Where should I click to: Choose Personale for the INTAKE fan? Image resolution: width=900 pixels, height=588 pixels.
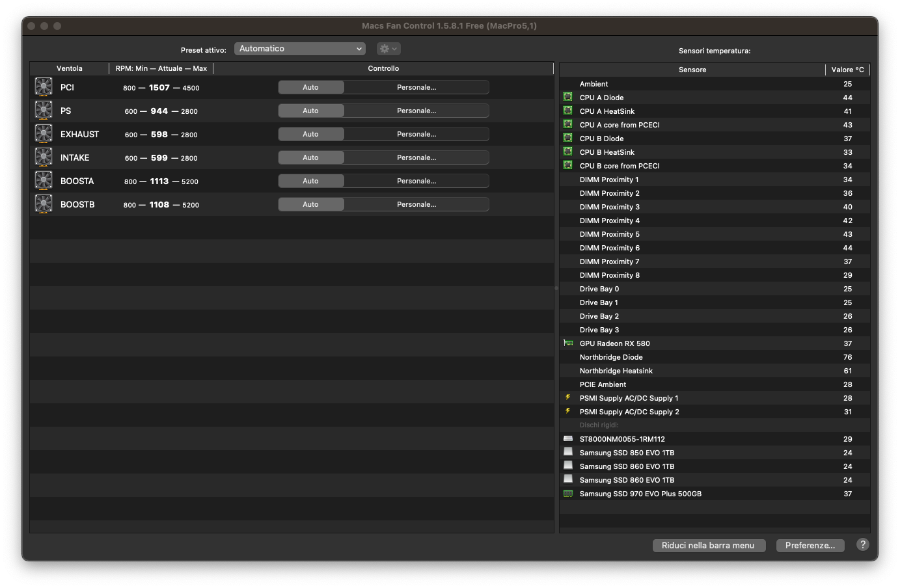(416, 157)
